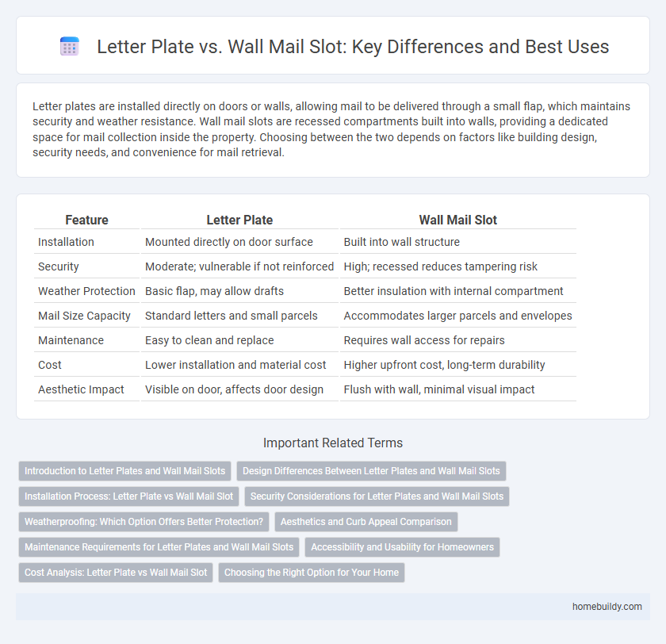The height and width of the screenshot is (644, 666).
Task: Select the Wall Mail Slot column header
Action: (458, 220)
